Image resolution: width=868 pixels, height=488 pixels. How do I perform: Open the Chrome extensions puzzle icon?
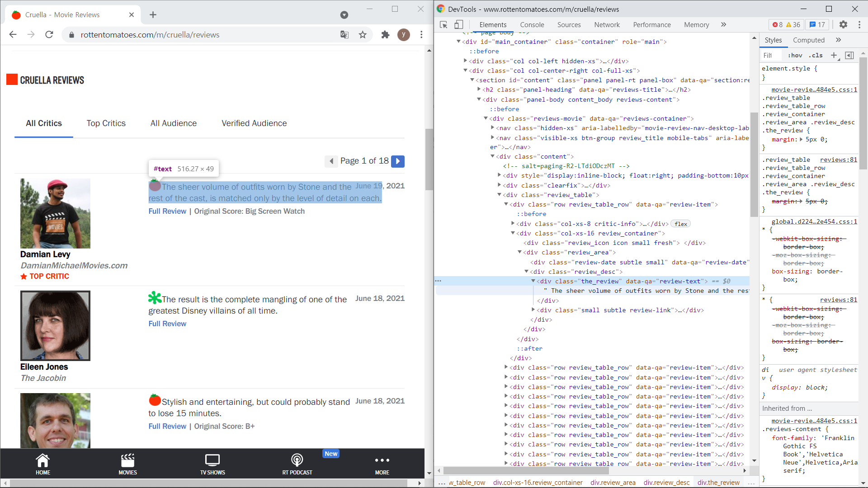pyautogui.click(x=385, y=35)
